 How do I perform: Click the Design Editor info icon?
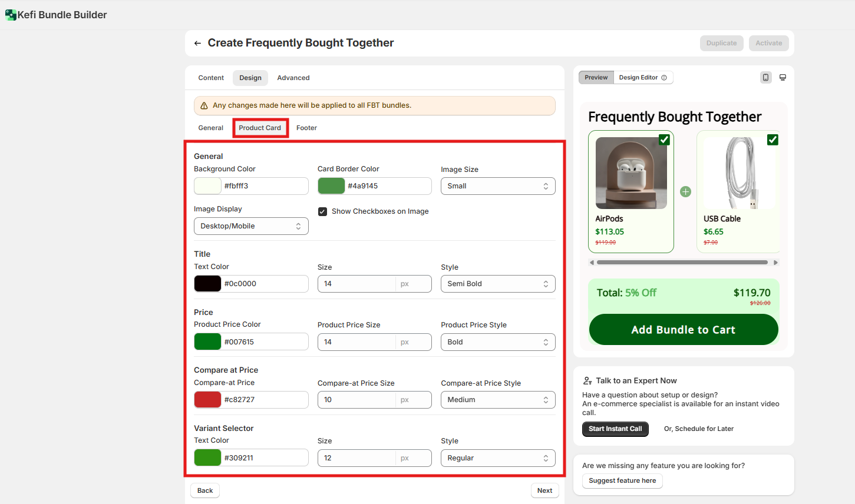tap(664, 78)
